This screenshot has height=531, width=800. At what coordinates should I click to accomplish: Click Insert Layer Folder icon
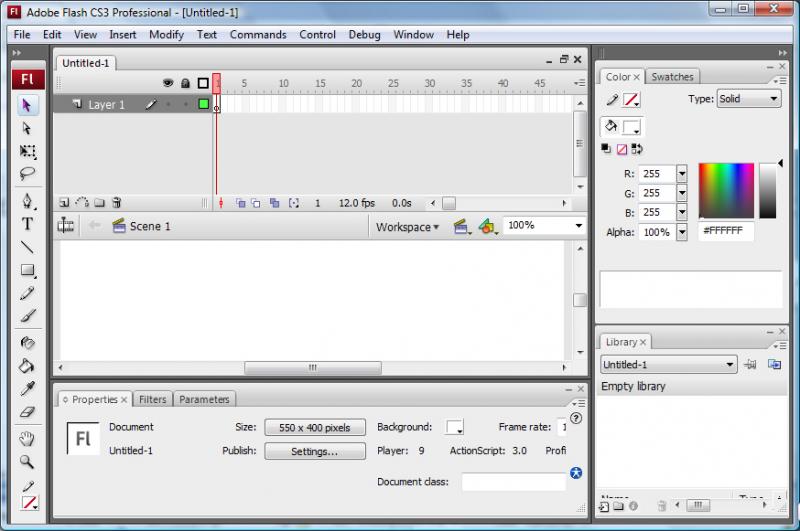99,203
